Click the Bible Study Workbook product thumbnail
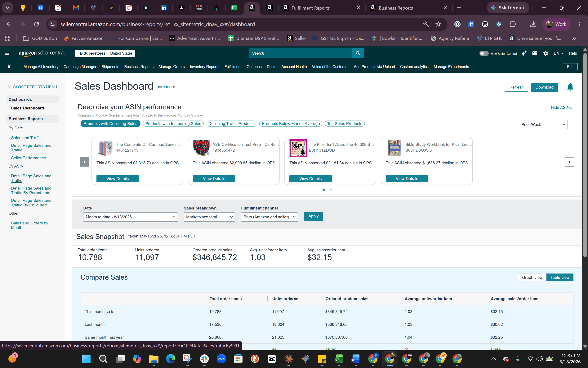This screenshot has height=368, width=588. tap(394, 148)
